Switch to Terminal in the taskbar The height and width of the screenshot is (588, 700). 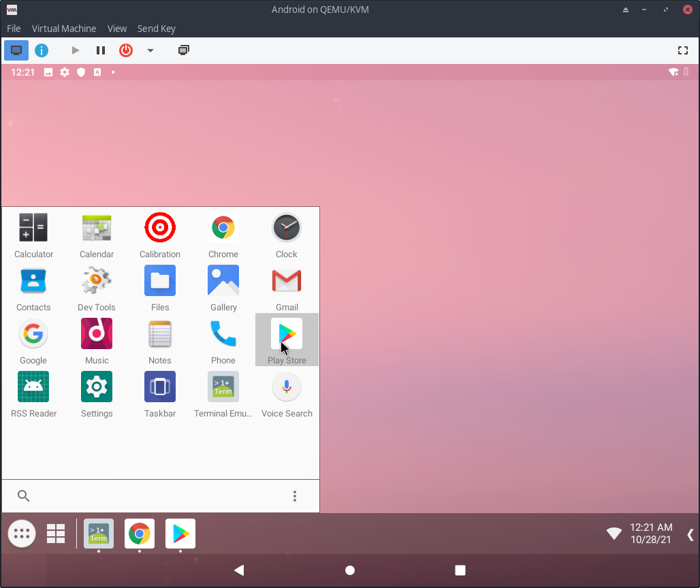tap(99, 534)
